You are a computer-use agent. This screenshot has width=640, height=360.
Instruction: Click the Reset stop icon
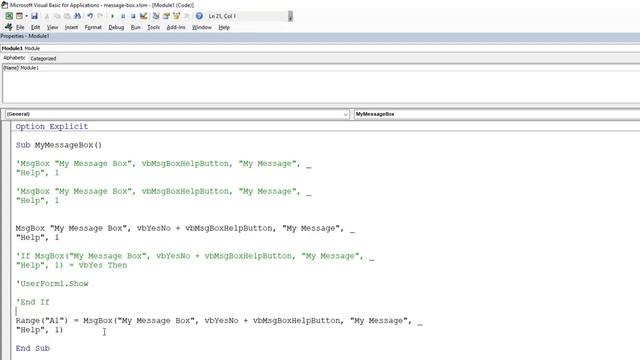(x=133, y=16)
